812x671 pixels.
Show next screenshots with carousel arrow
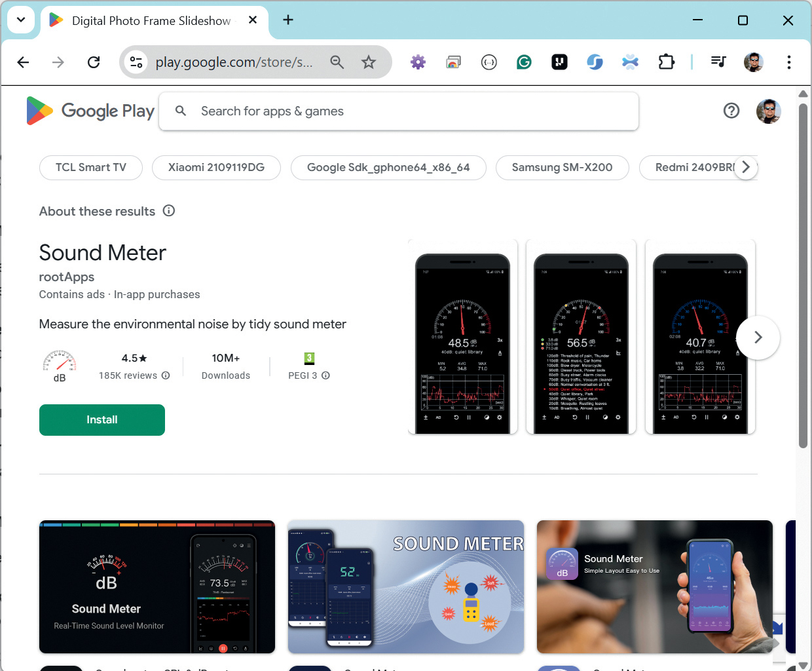pyautogui.click(x=758, y=337)
